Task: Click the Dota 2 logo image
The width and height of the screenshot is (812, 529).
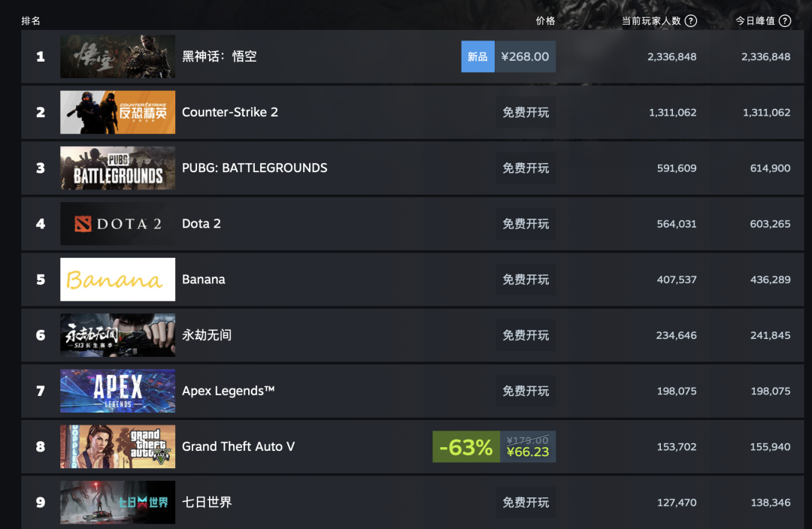Action: 117,224
